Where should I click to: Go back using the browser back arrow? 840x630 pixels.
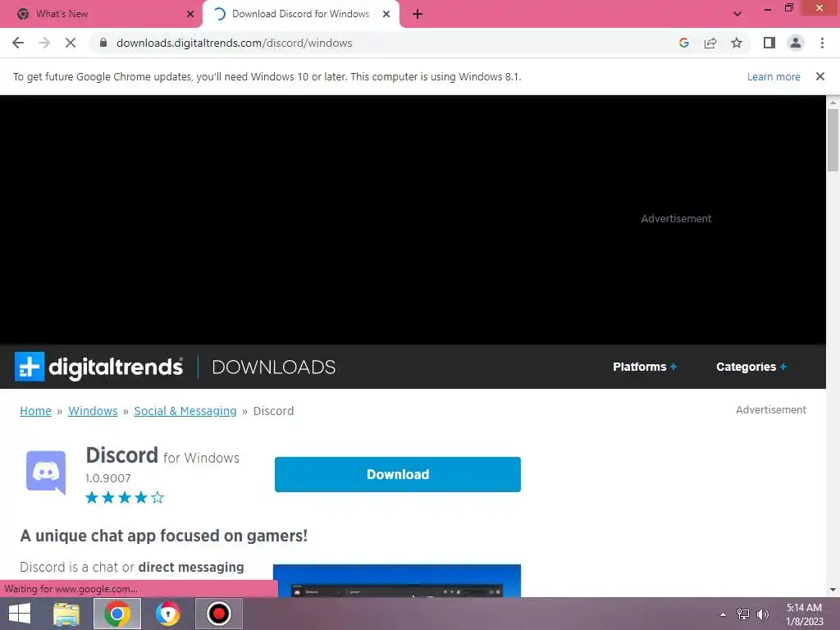tap(18, 43)
